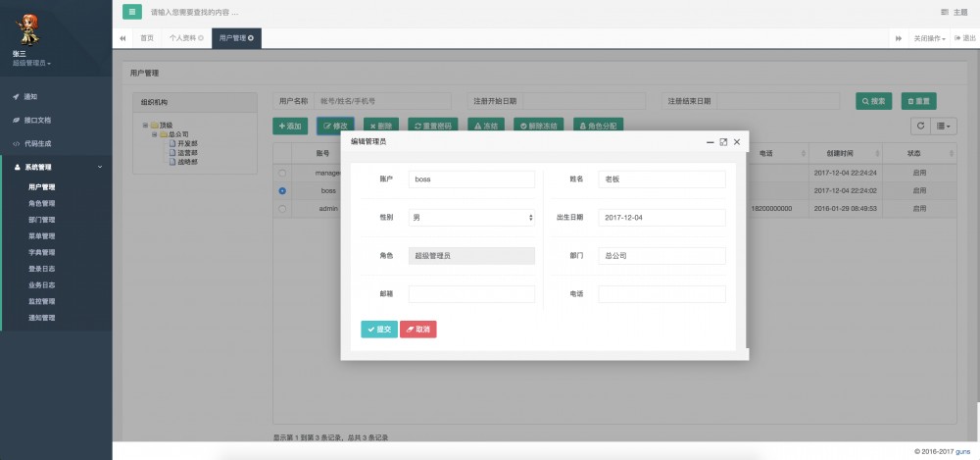Select 业务日志 in the sidebar

click(x=42, y=284)
